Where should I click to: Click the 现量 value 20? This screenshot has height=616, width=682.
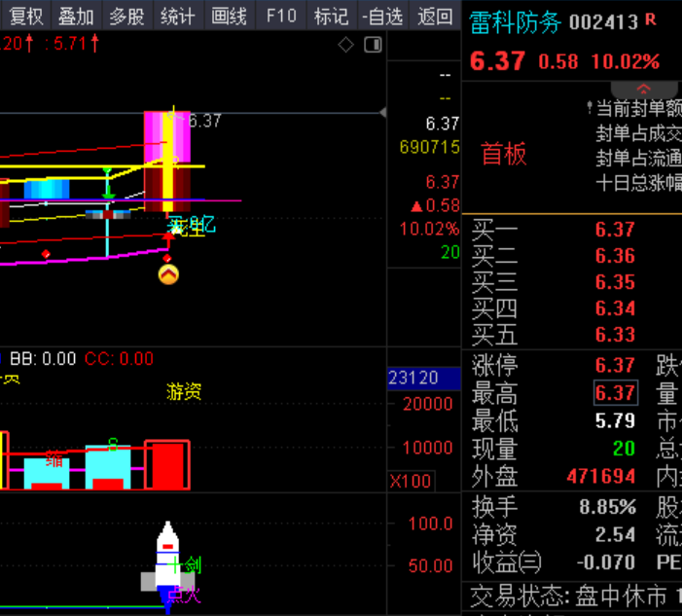tap(624, 449)
